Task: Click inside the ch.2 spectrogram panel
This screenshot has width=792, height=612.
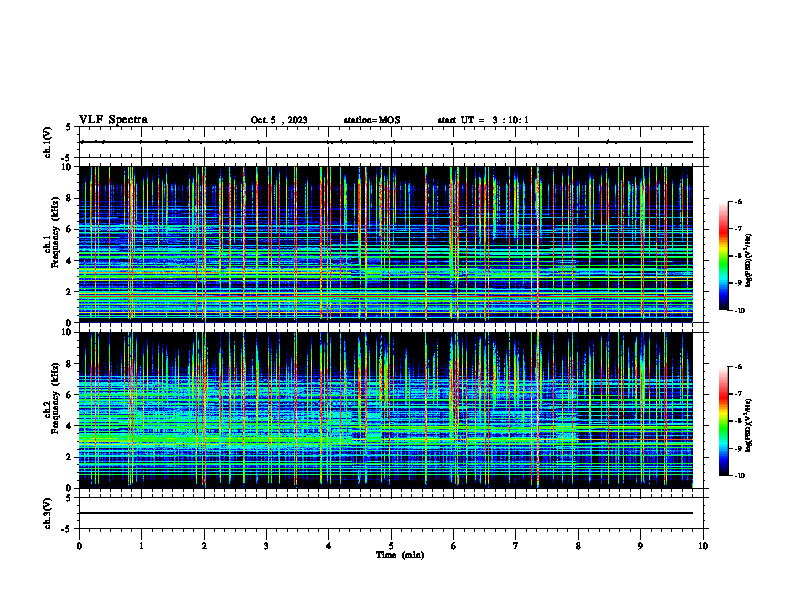Action: click(386, 410)
